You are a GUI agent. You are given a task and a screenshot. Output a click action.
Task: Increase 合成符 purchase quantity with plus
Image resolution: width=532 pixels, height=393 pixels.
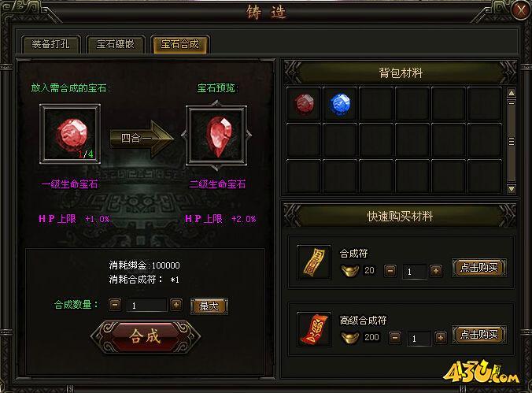click(x=436, y=271)
